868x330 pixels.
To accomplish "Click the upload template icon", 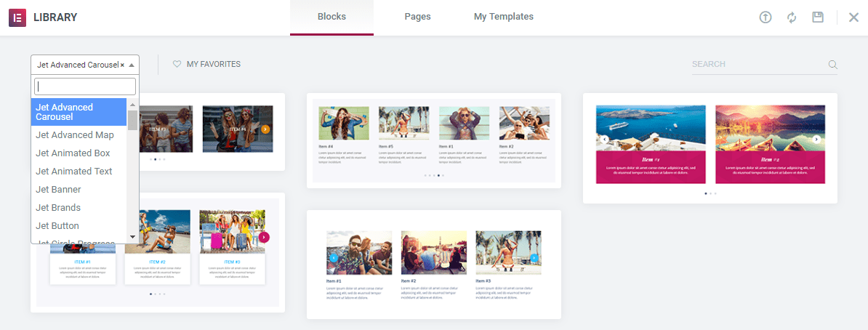I will pos(765,17).
